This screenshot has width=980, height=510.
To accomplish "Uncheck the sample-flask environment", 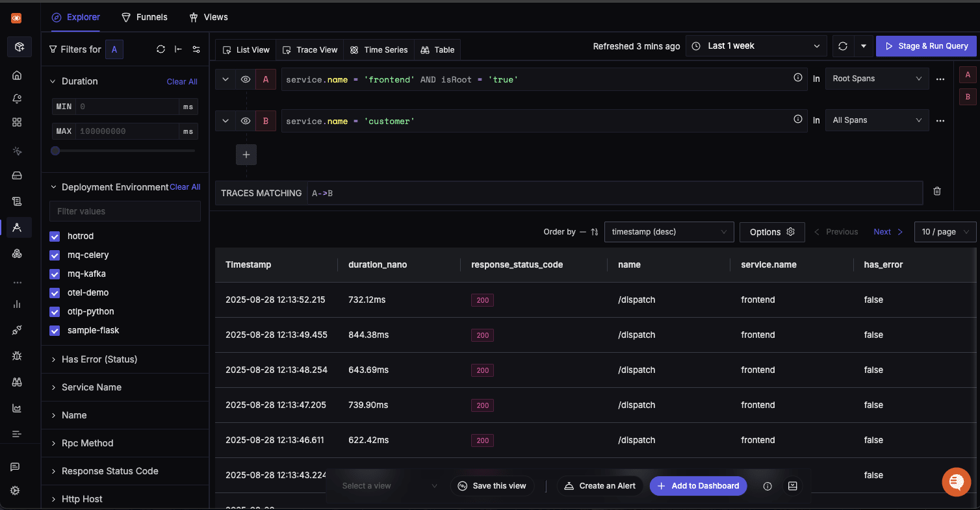I will (55, 331).
